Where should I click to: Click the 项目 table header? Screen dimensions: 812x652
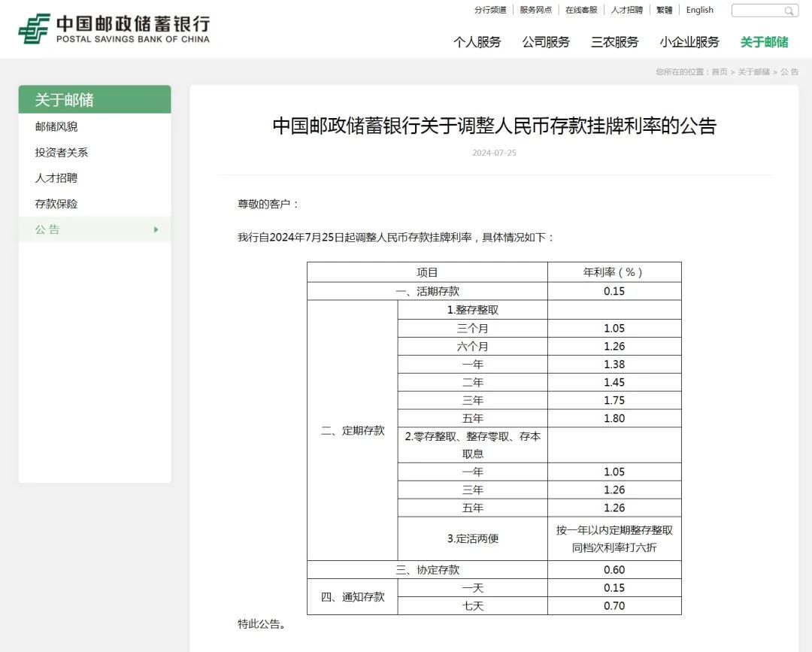coord(427,272)
